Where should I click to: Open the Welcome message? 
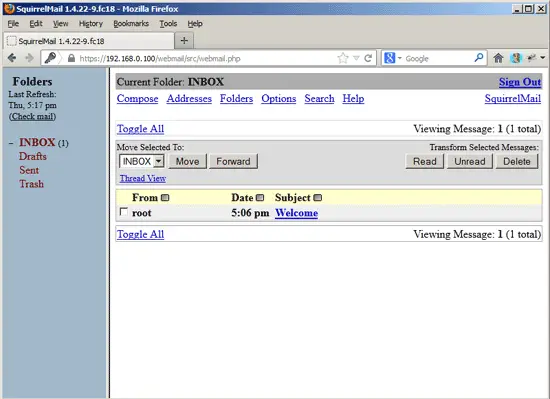point(296,213)
